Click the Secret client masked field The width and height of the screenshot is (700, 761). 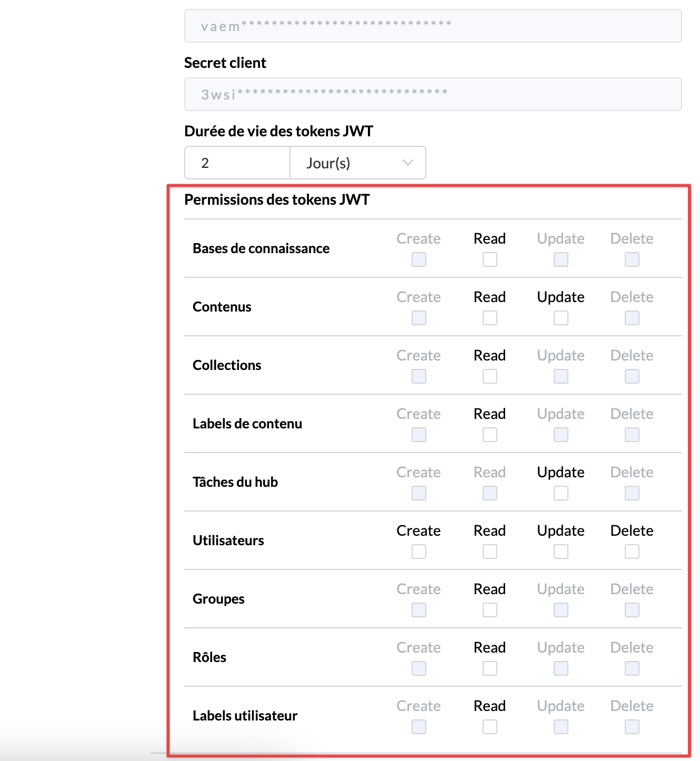433,95
